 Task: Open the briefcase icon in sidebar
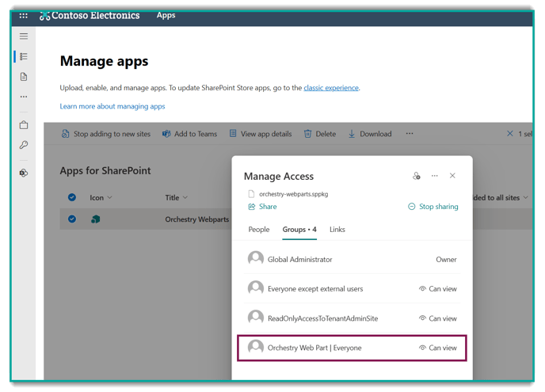(24, 125)
